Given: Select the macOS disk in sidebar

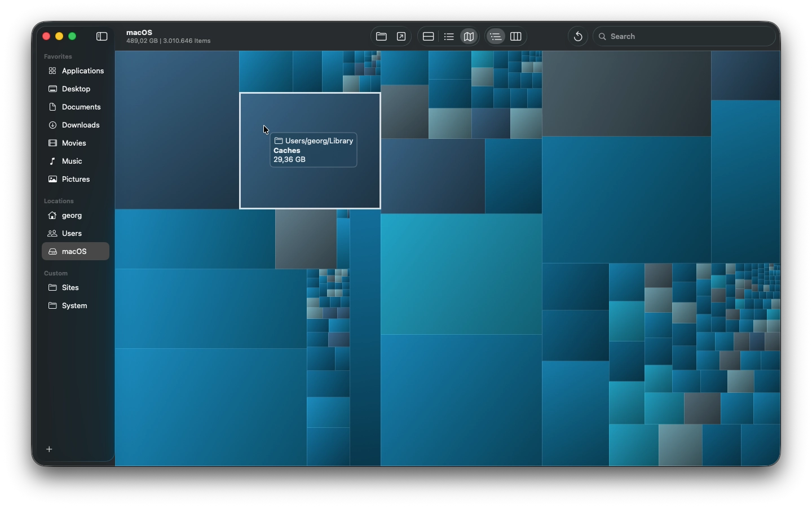Looking at the screenshot, I should [76, 252].
